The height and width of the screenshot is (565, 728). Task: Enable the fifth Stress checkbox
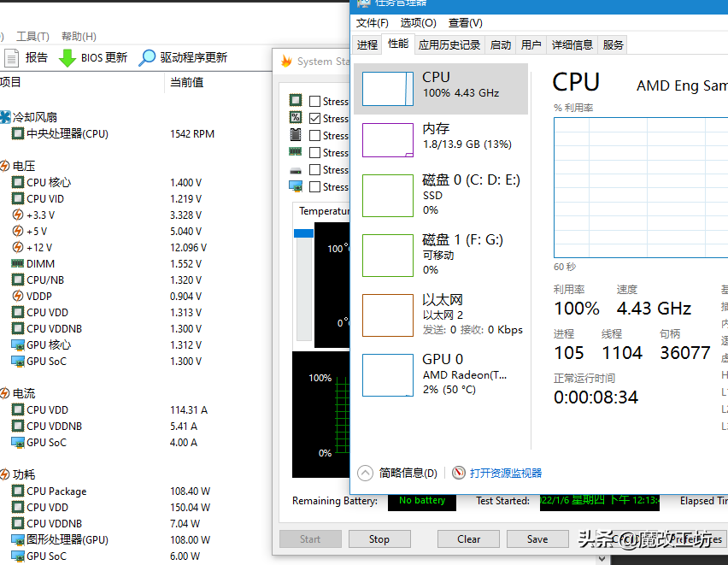click(314, 169)
